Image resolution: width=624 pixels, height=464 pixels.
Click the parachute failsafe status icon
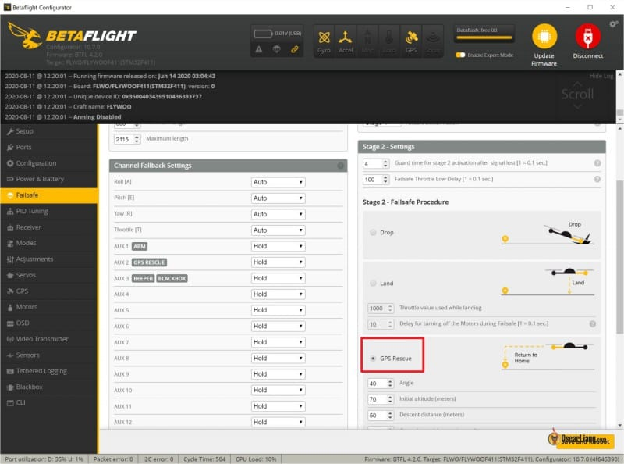[x=277, y=49]
